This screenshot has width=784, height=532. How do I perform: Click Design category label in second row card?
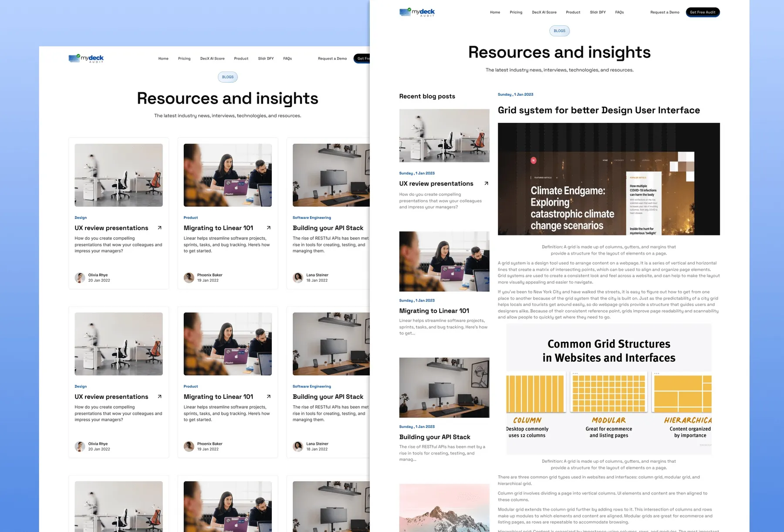point(81,387)
